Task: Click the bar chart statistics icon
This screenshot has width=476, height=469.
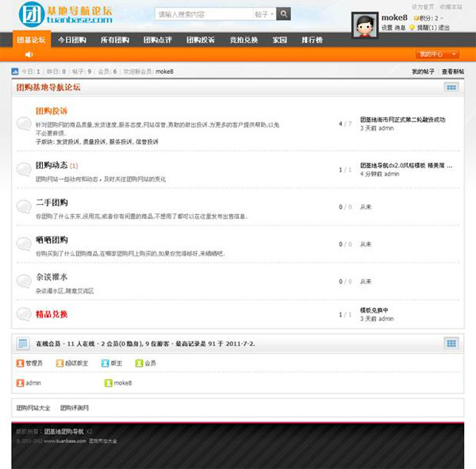Action: coord(16,71)
